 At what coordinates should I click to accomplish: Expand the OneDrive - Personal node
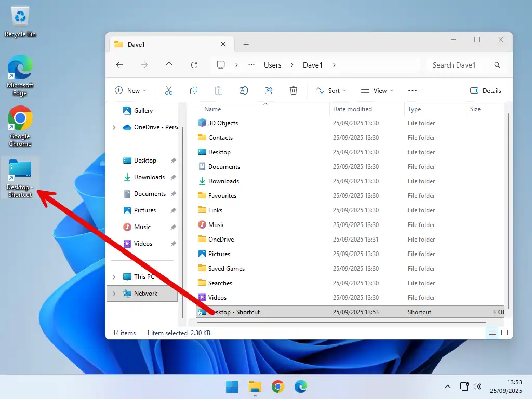pos(114,127)
